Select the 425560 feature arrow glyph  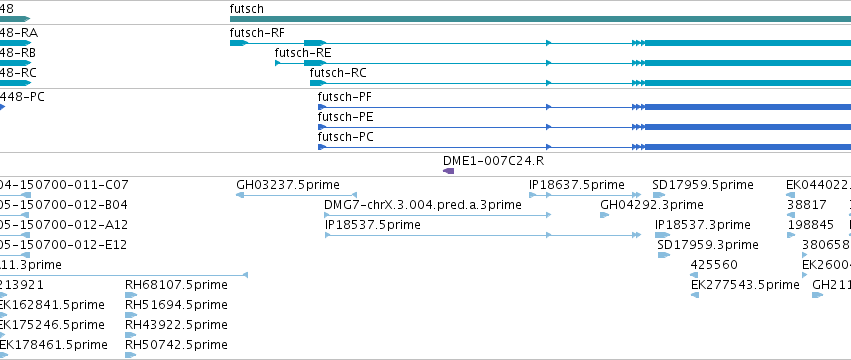click(x=694, y=275)
